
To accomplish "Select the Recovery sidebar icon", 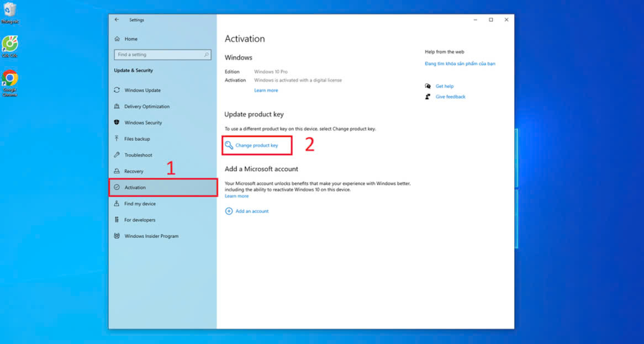I will click(117, 171).
